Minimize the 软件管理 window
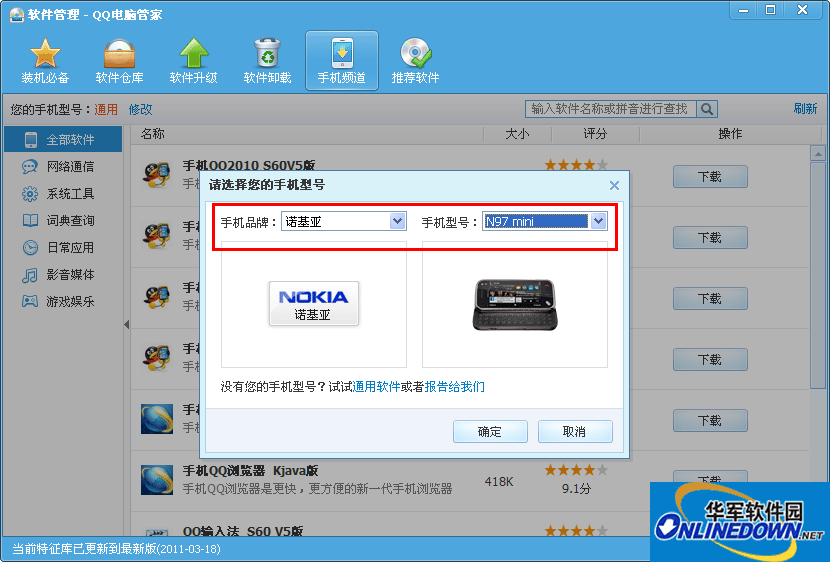Image resolution: width=830 pixels, height=562 pixels. pyautogui.click(x=744, y=10)
